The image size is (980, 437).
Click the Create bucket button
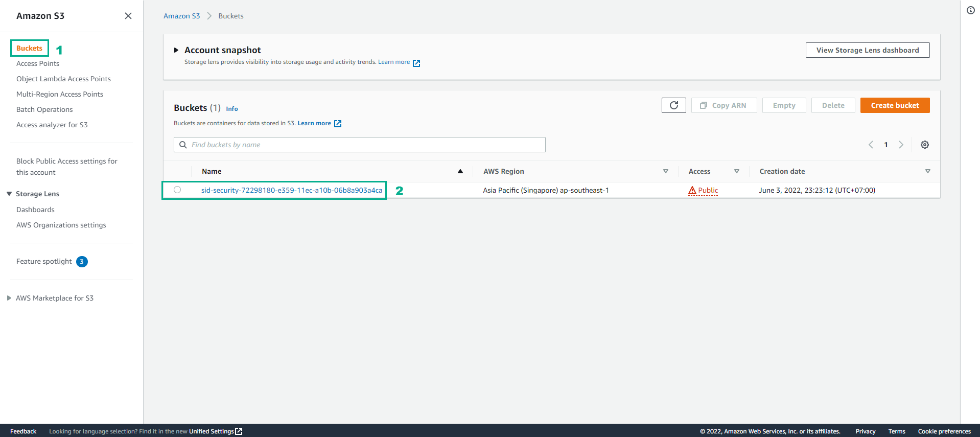[x=895, y=105]
